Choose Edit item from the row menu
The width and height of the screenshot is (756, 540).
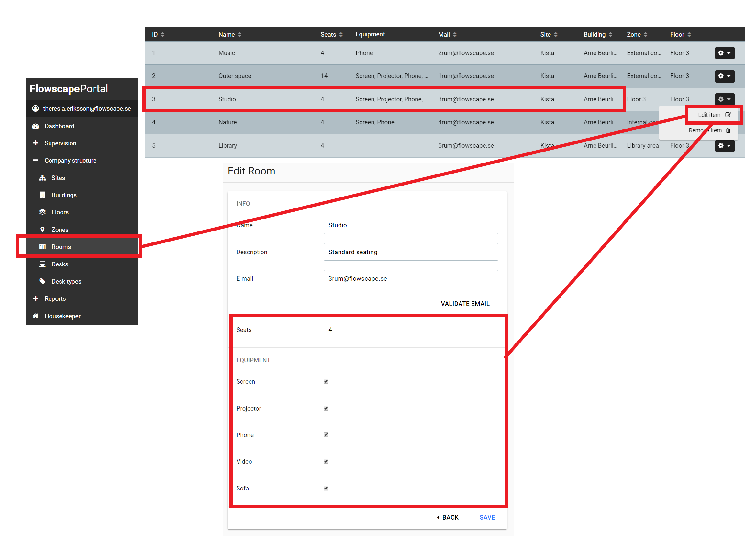click(714, 115)
